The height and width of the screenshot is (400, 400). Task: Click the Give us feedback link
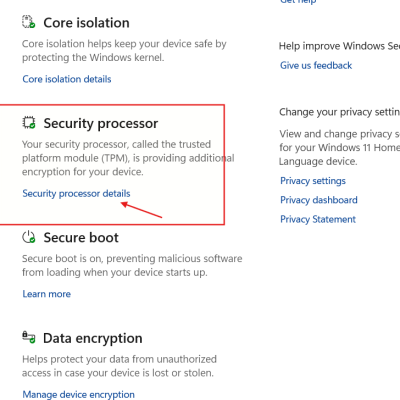(316, 65)
